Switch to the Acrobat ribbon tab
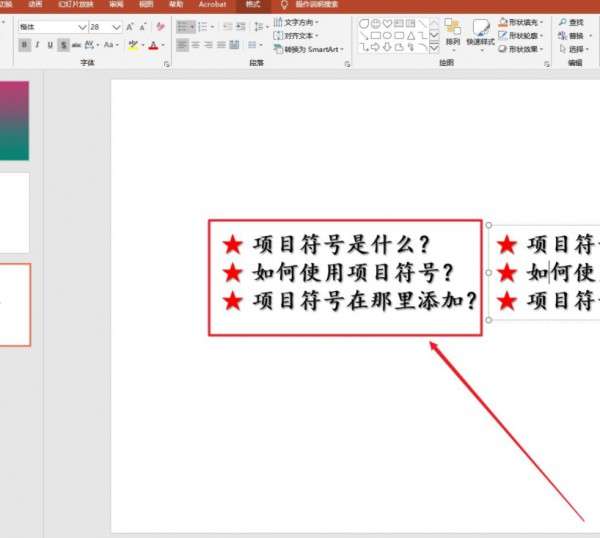The image size is (600, 538). (212, 5)
